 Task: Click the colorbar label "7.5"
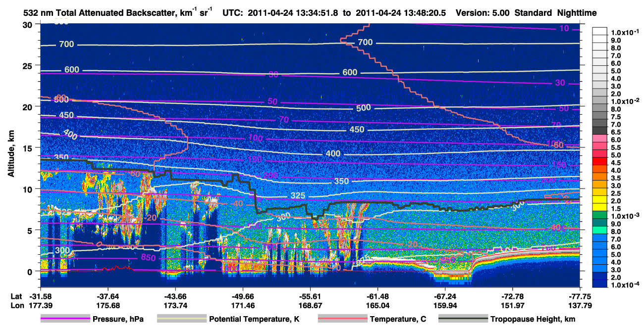click(616, 117)
